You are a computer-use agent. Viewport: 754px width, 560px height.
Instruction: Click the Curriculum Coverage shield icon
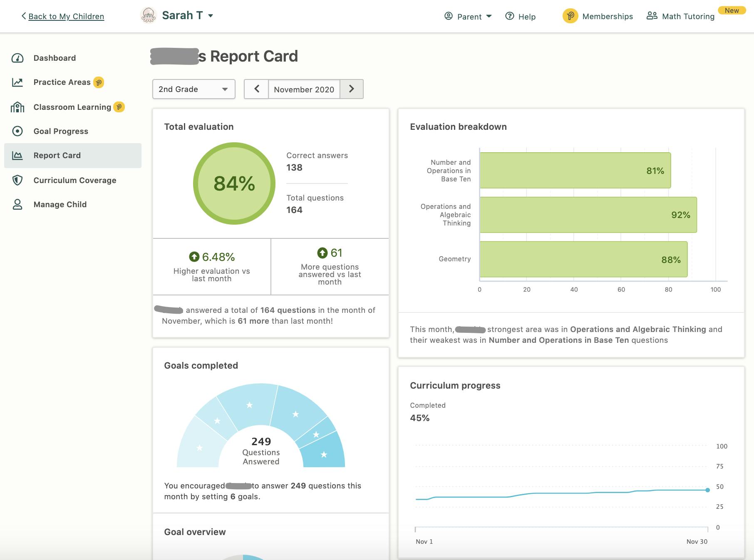[17, 180]
